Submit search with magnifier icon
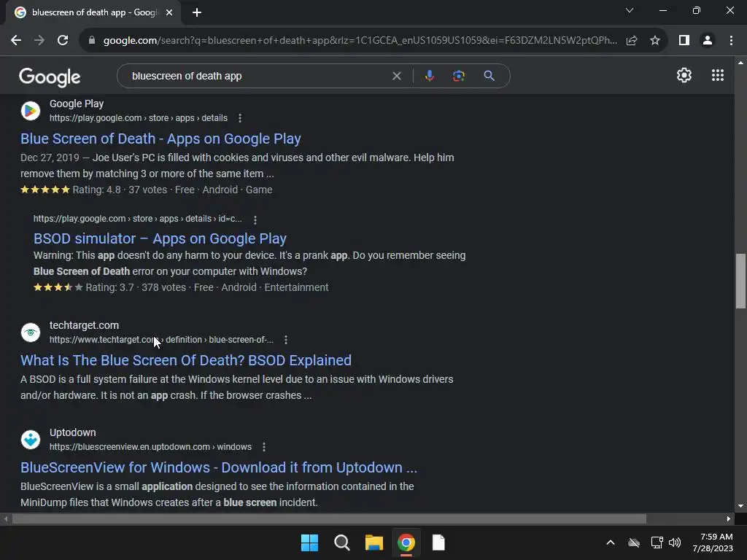747x560 pixels. [x=489, y=76]
